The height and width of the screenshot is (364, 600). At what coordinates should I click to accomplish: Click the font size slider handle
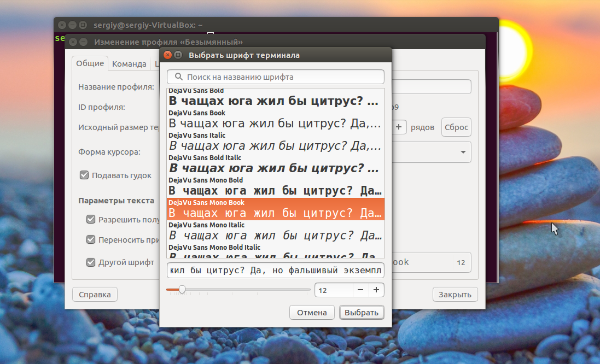[x=182, y=290]
